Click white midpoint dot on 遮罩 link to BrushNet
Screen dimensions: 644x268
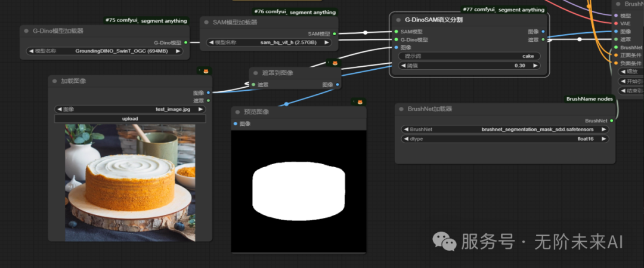click(x=580, y=39)
